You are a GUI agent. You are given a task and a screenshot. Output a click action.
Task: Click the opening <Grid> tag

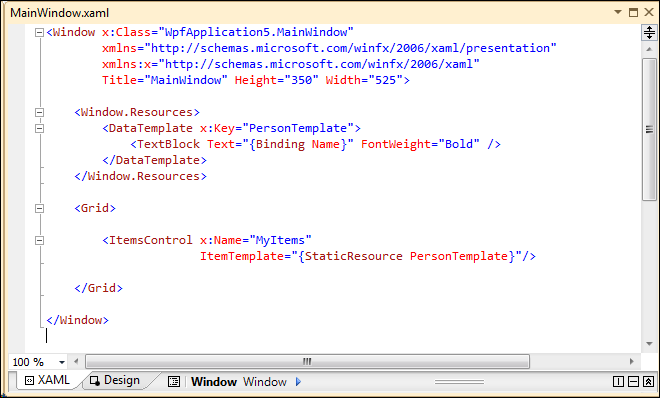click(x=95, y=208)
